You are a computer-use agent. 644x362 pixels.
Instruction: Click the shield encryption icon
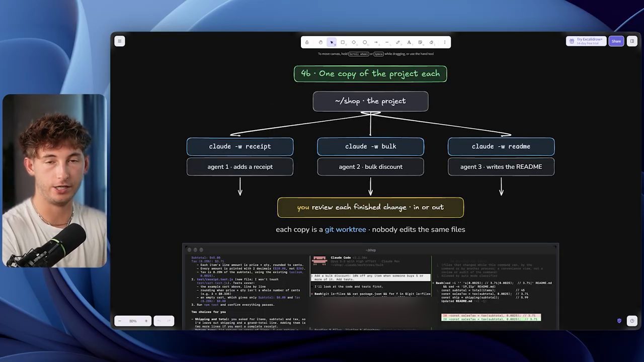(619, 321)
